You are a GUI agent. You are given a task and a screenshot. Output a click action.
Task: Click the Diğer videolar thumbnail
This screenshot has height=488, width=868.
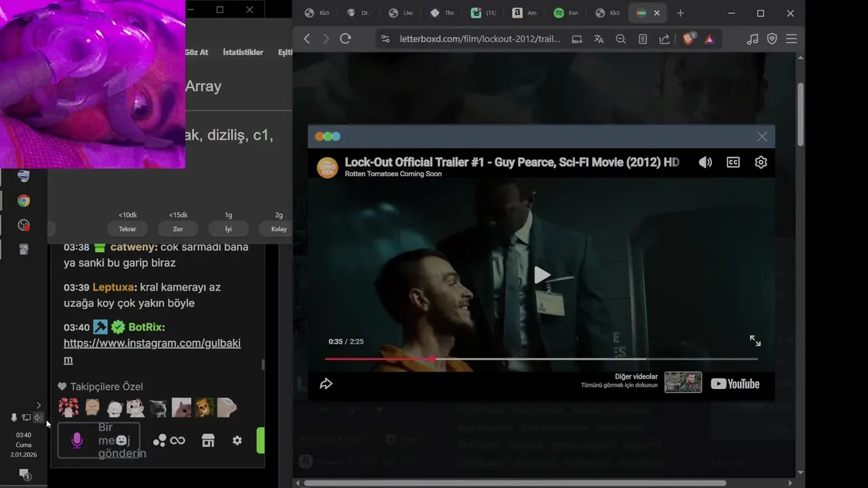(683, 382)
